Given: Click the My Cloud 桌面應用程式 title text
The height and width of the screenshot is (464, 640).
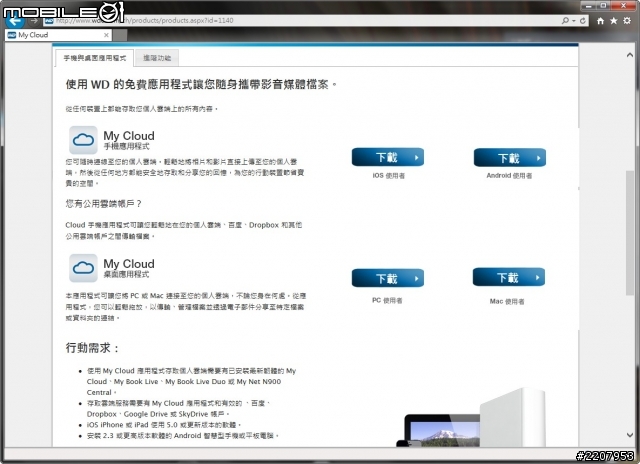Looking at the screenshot, I should [129, 268].
